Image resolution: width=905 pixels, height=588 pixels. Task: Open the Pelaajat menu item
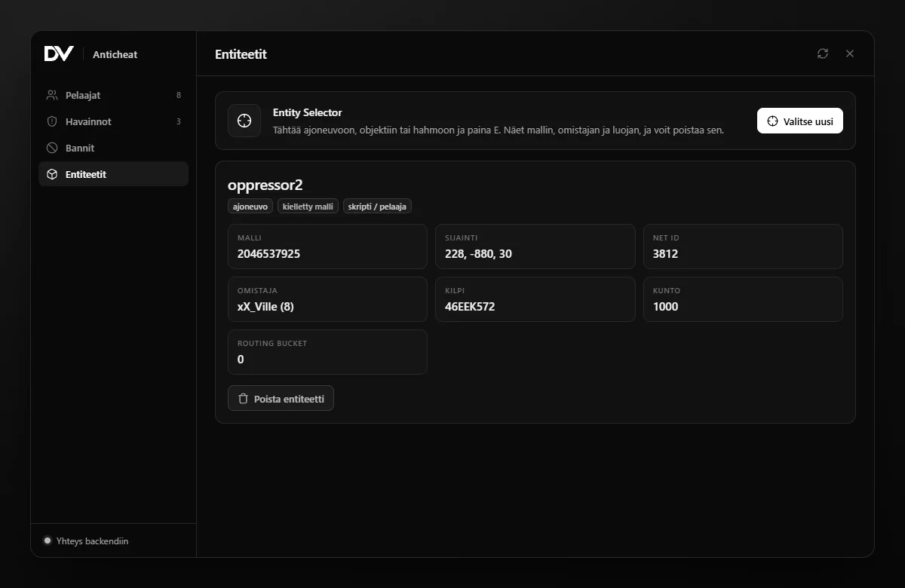[x=113, y=95]
